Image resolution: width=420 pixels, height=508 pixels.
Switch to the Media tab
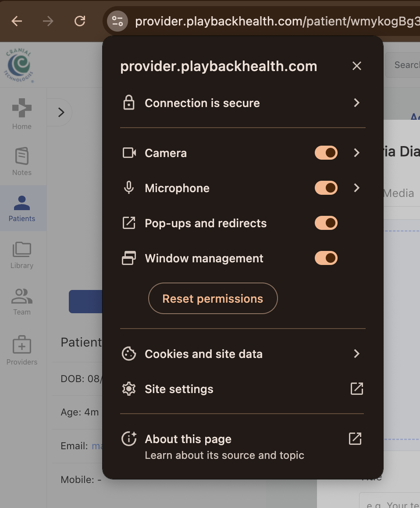[399, 193]
